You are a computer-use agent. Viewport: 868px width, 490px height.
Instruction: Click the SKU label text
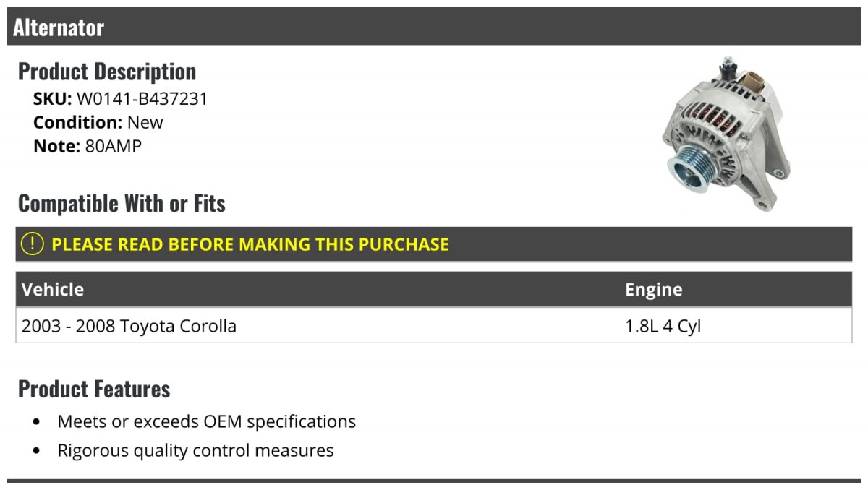coord(53,98)
